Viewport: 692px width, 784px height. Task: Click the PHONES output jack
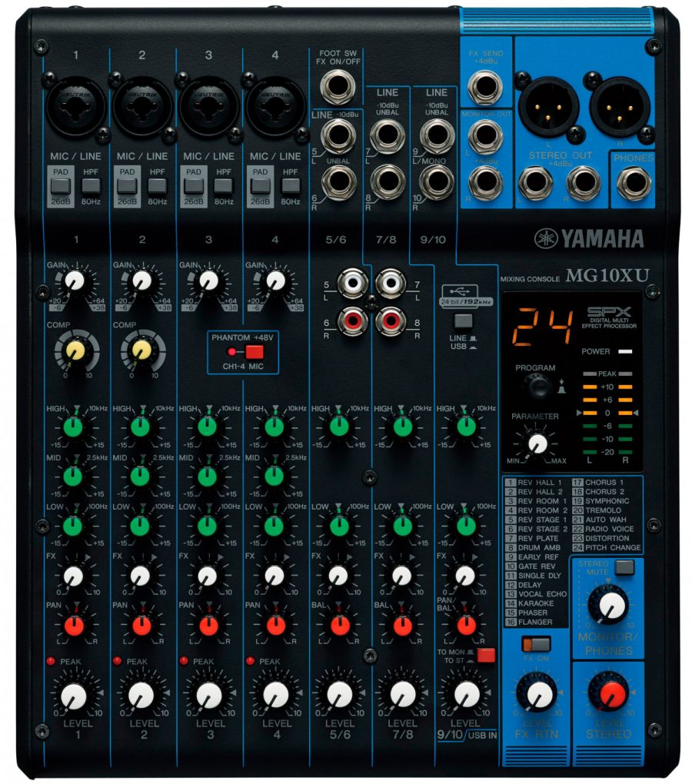(634, 183)
